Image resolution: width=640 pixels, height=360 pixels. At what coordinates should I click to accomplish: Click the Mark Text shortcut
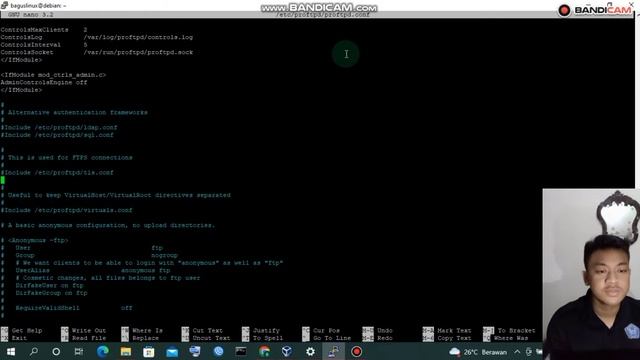pos(447,331)
